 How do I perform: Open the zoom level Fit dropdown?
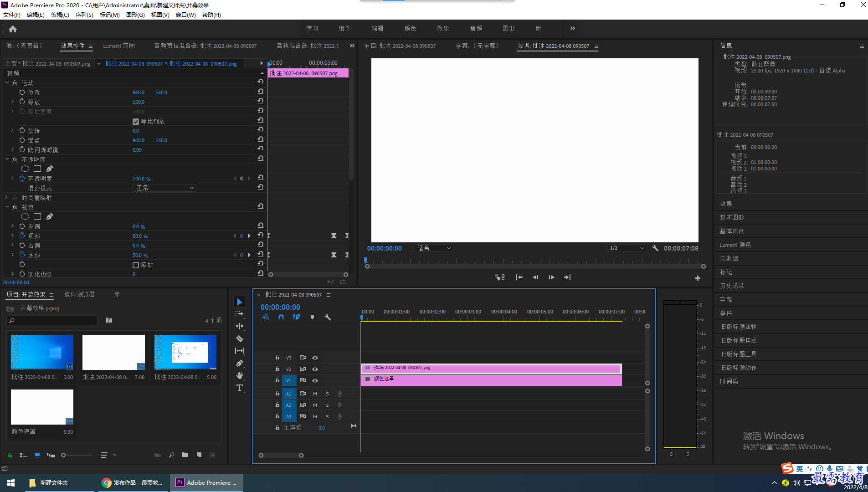434,248
